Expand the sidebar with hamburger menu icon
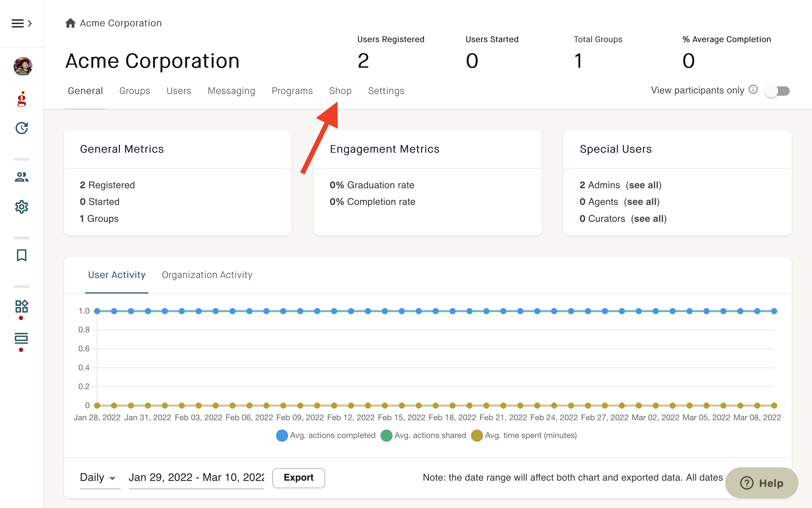This screenshot has width=812, height=508. (21, 23)
